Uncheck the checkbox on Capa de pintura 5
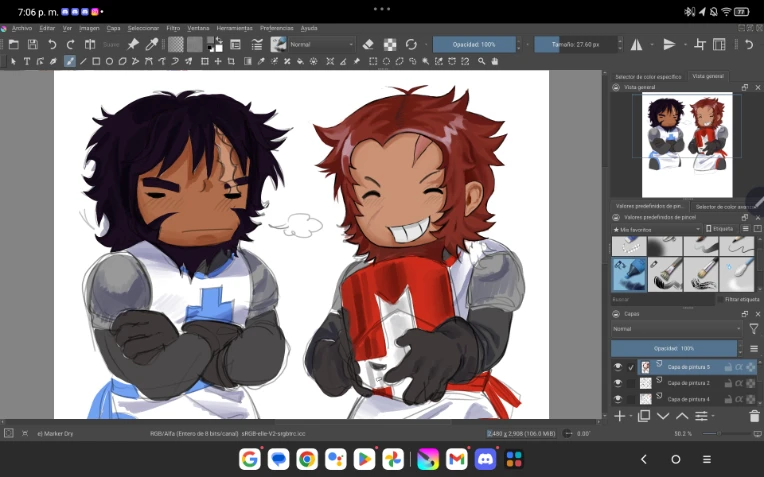Screen dimensions: 764x477 point(631,367)
